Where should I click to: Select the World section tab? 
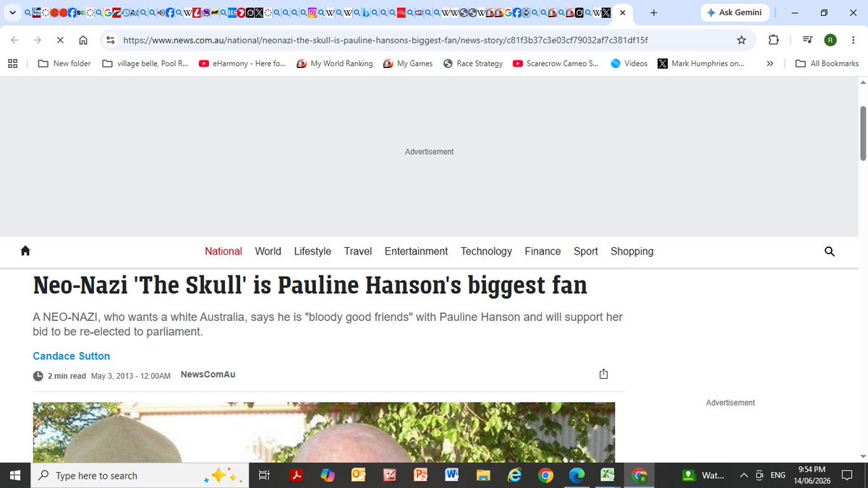click(268, 251)
